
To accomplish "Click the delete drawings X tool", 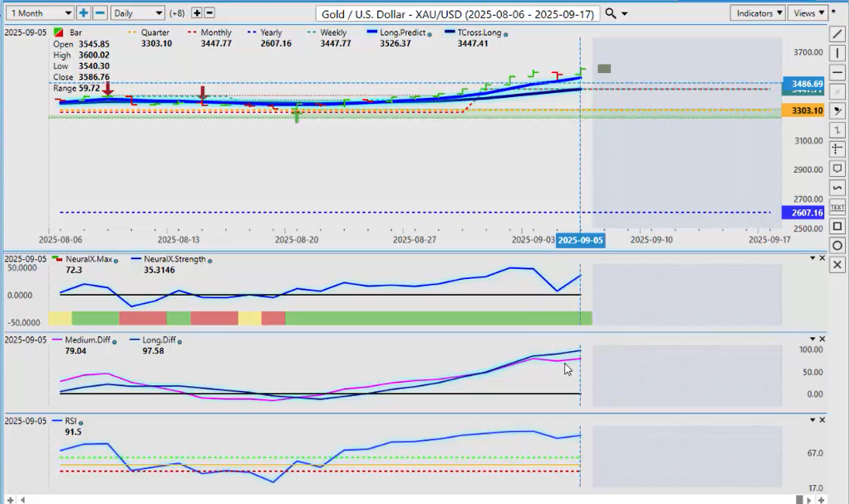I will [x=838, y=265].
